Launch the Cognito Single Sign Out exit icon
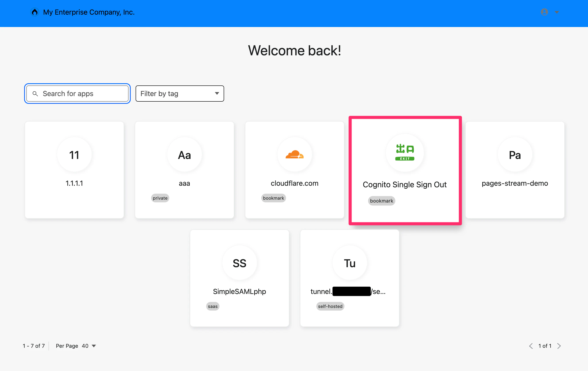Screen dimensions: 588x371 [405, 153]
